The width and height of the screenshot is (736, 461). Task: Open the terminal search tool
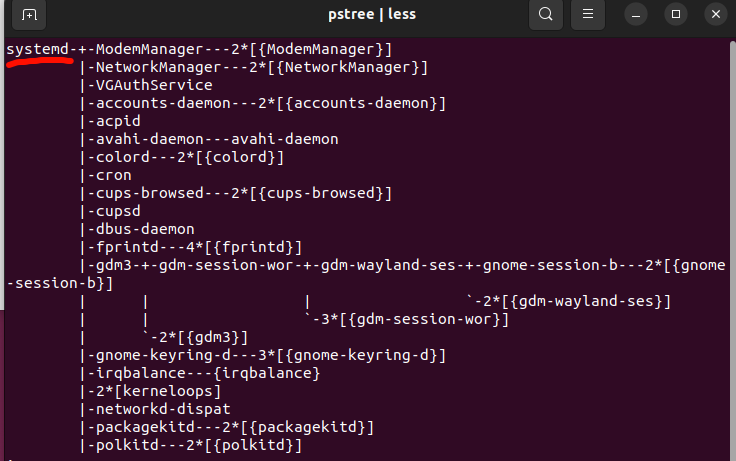click(x=545, y=15)
